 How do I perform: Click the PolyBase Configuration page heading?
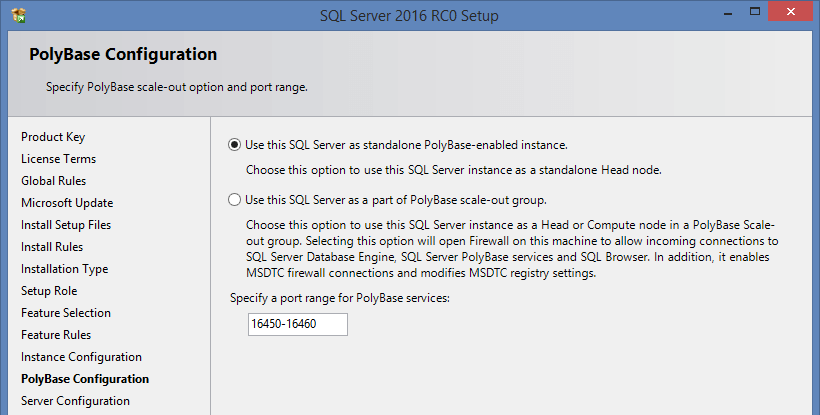click(123, 54)
